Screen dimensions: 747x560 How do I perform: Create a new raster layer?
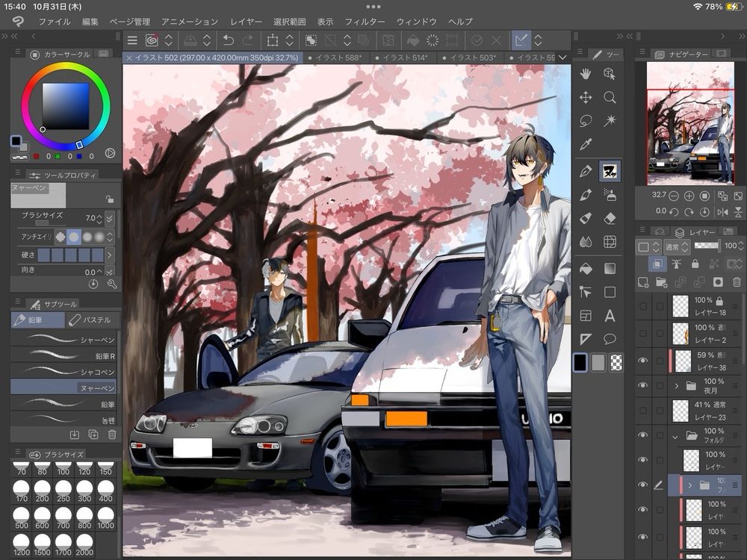[642, 282]
